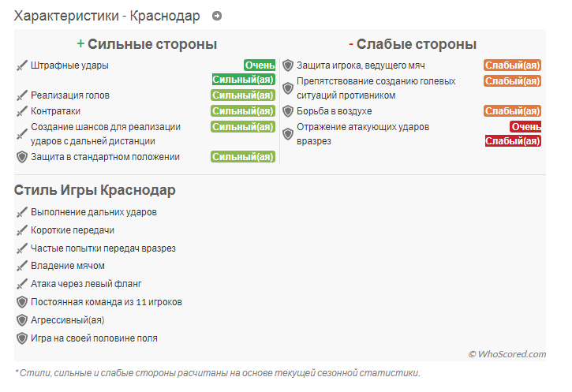Click Частые попытки передач вразрез text
The image size is (572, 392).
click(103, 248)
